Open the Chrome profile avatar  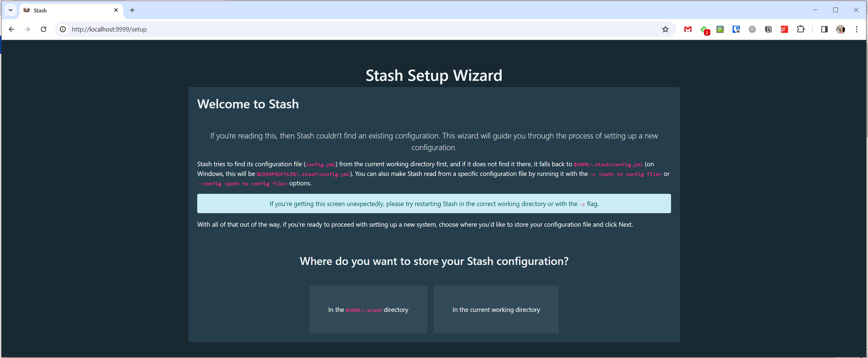point(841,29)
